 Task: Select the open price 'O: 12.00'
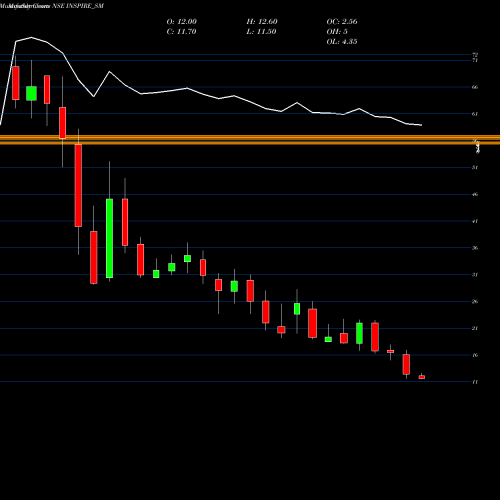[182, 22]
